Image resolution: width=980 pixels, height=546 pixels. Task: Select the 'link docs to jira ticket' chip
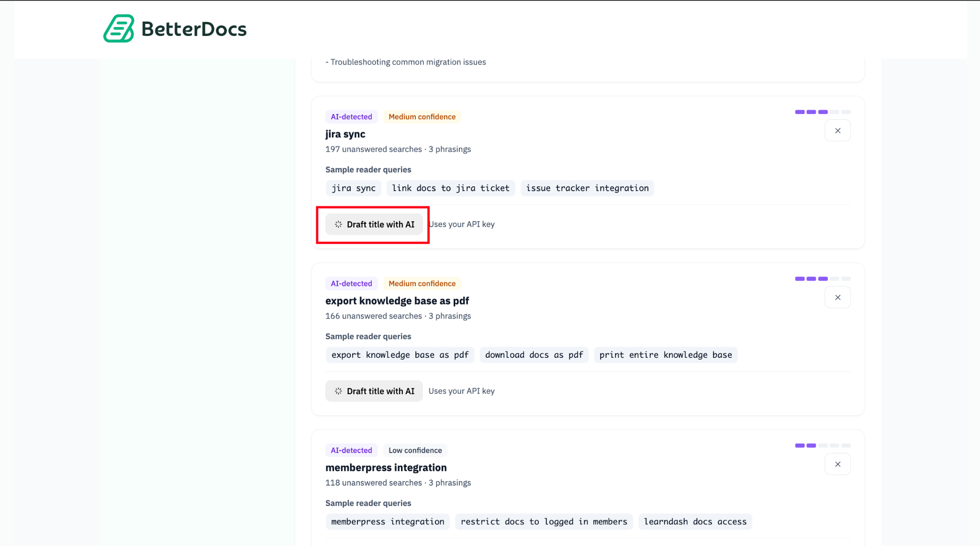click(451, 188)
